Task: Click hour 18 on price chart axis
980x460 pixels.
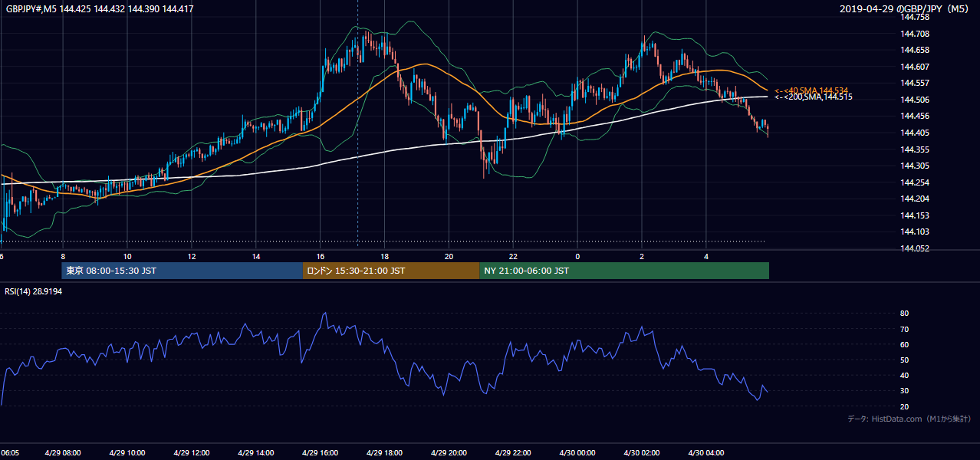Action: click(x=385, y=256)
